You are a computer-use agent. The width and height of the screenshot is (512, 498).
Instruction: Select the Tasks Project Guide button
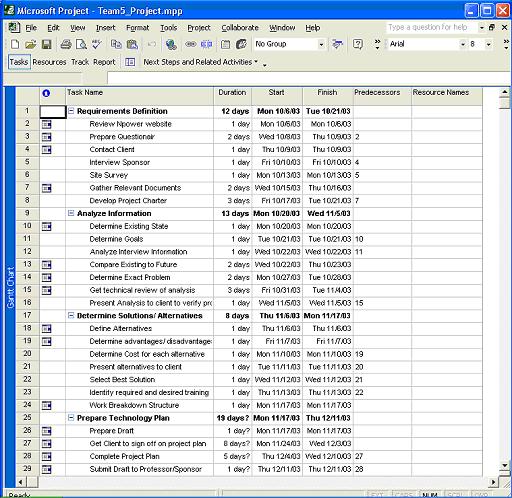click(x=19, y=62)
